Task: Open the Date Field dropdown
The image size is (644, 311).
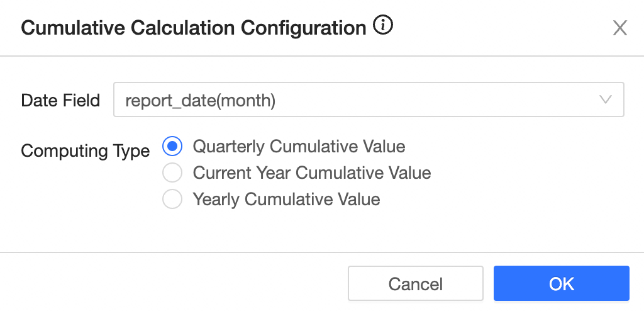Action: (x=368, y=99)
